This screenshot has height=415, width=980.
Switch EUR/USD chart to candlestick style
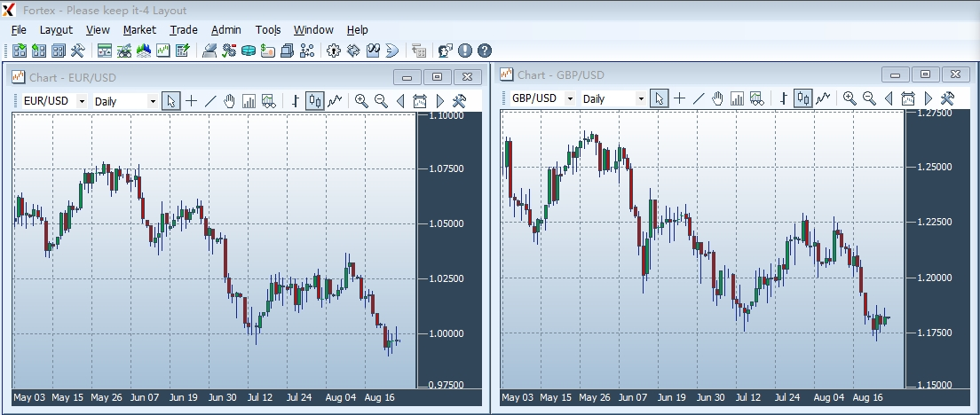[315, 101]
